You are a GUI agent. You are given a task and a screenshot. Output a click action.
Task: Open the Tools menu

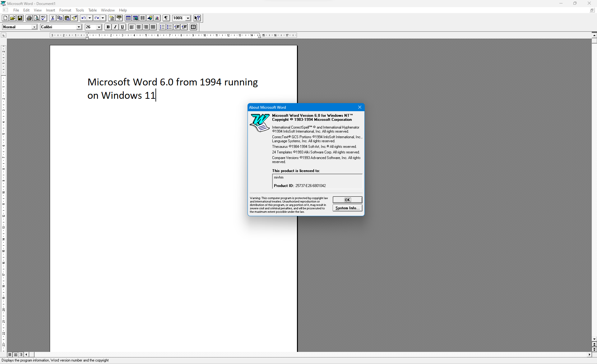[80, 10]
